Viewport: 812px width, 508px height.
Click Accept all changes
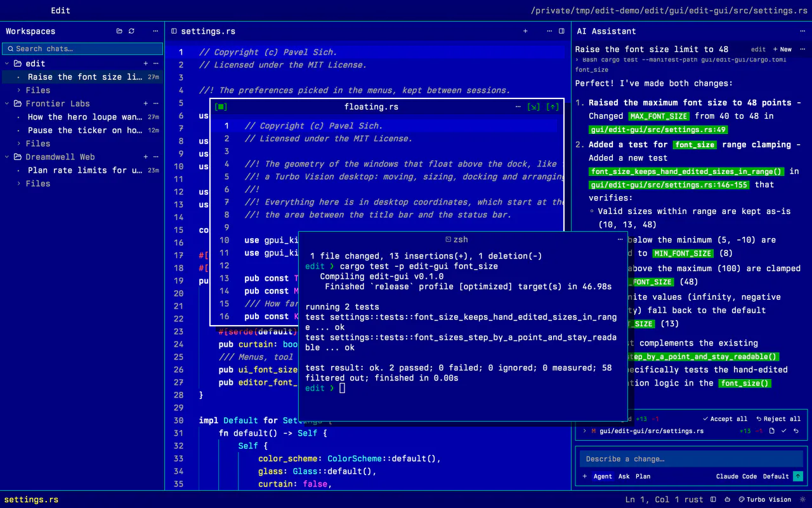pyautogui.click(x=724, y=419)
